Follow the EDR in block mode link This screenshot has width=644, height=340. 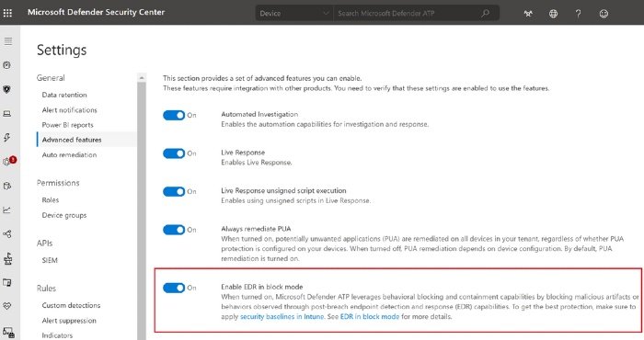(370, 317)
